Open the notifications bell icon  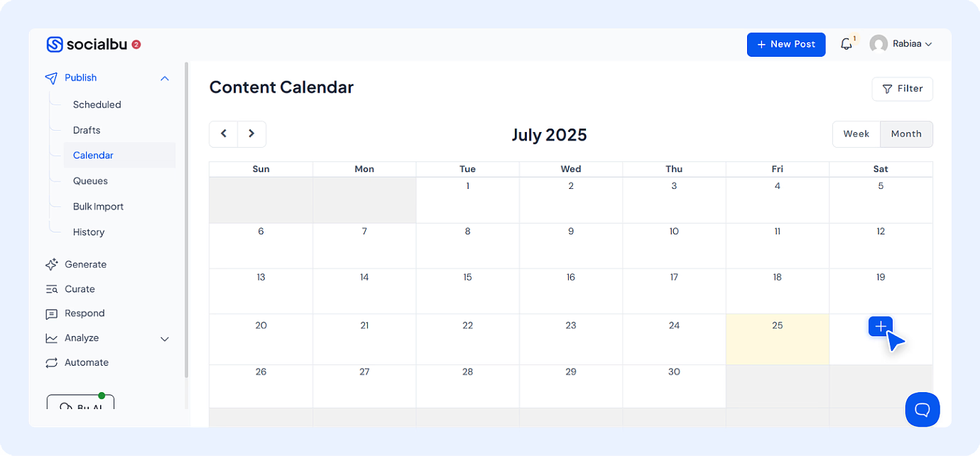click(846, 44)
